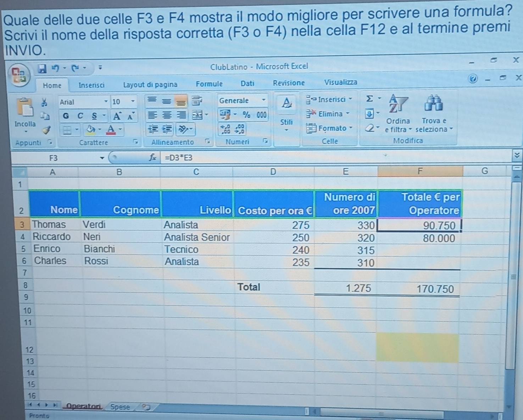Viewport: 523px width, 420px height.
Task: Click the AutoSum sigma icon
Action: [369, 99]
